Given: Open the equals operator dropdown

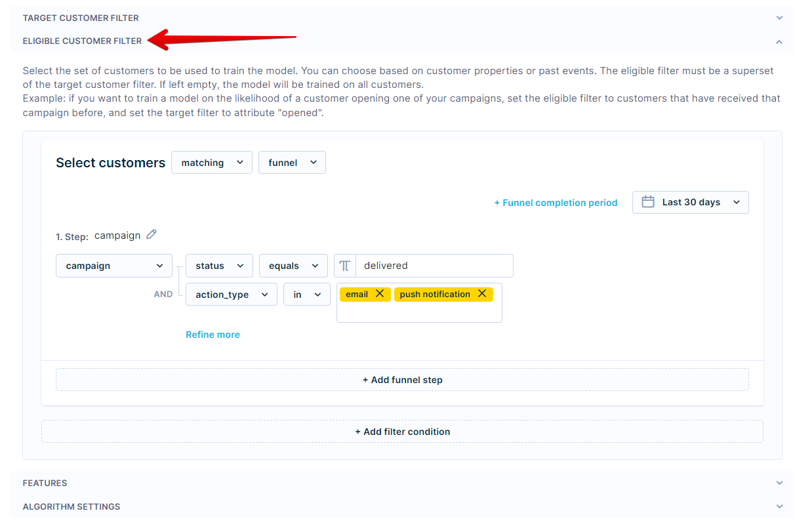Looking at the screenshot, I should tap(293, 265).
